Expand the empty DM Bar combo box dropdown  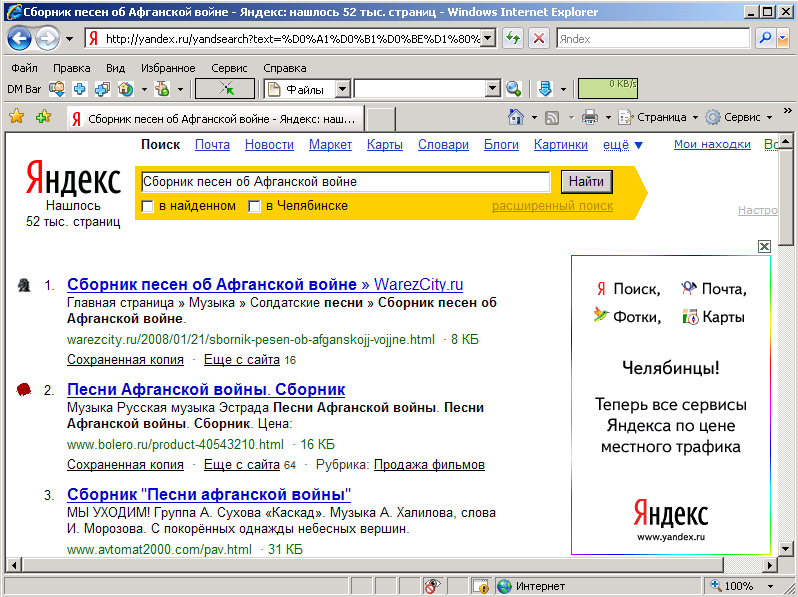[x=492, y=89]
